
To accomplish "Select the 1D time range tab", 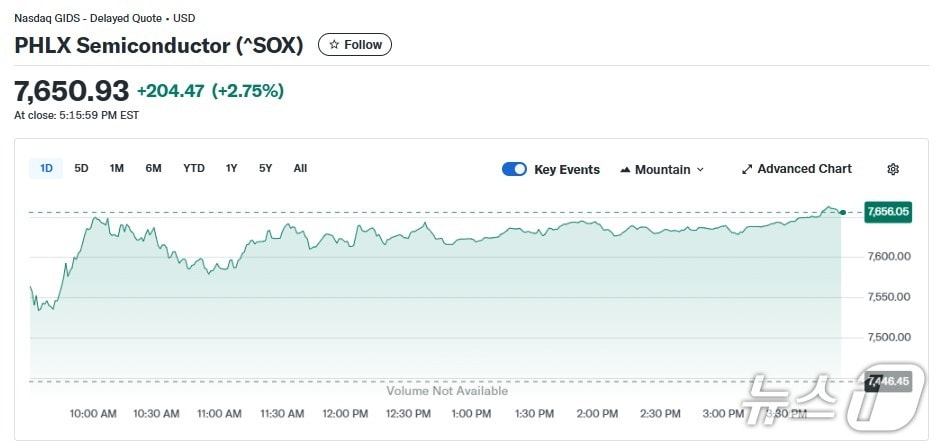I will pyautogui.click(x=46, y=168).
